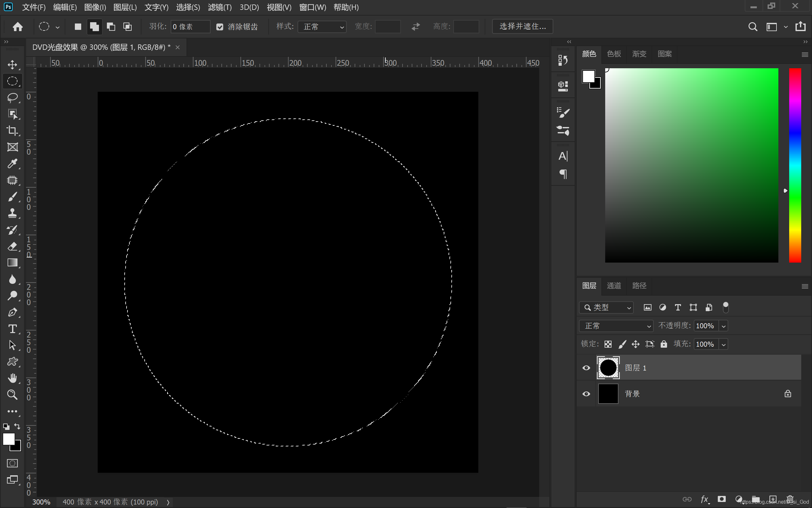
Task: Open the layer filter 类型 dropdown
Action: [606, 307]
